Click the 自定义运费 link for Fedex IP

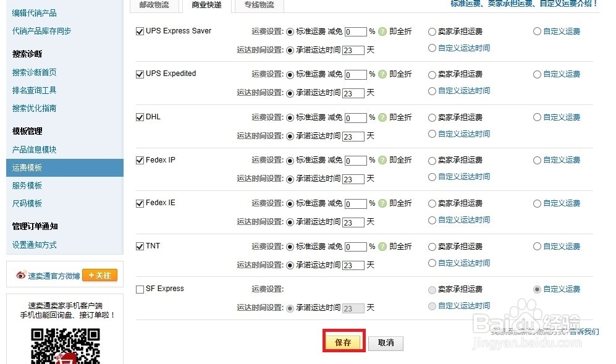tap(562, 160)
